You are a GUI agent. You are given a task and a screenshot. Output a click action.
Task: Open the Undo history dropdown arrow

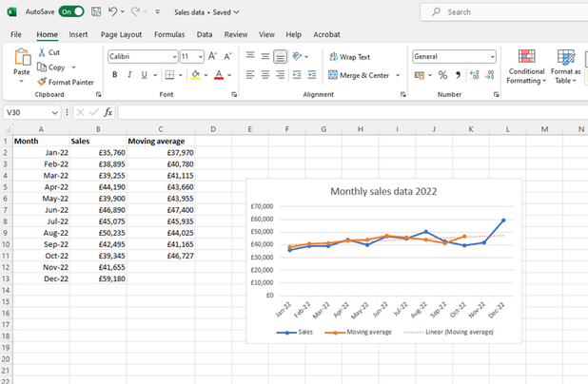coord(123,12)
